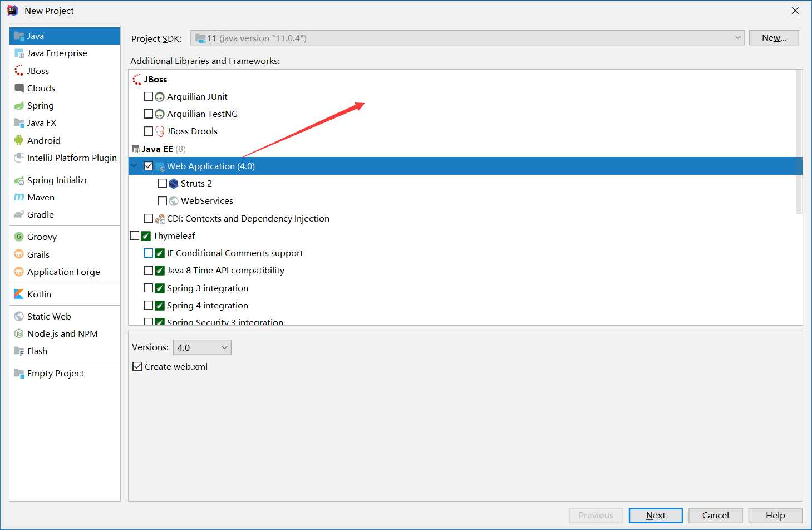Viewport: 812px width, 530px height.
Task: Enable Arquillian JUnit checkbox
Action: [148, 96]
